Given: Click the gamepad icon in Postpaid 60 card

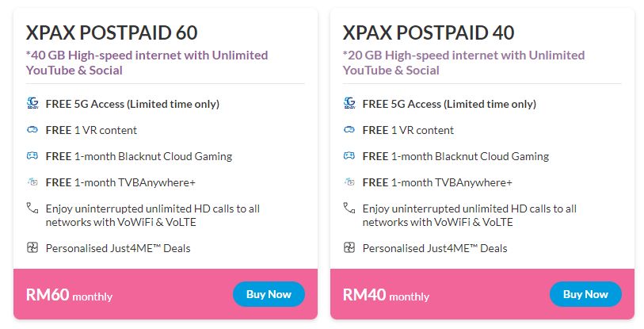Looking at the screenshot, I should pyautogui.click(x=32, y=156).
